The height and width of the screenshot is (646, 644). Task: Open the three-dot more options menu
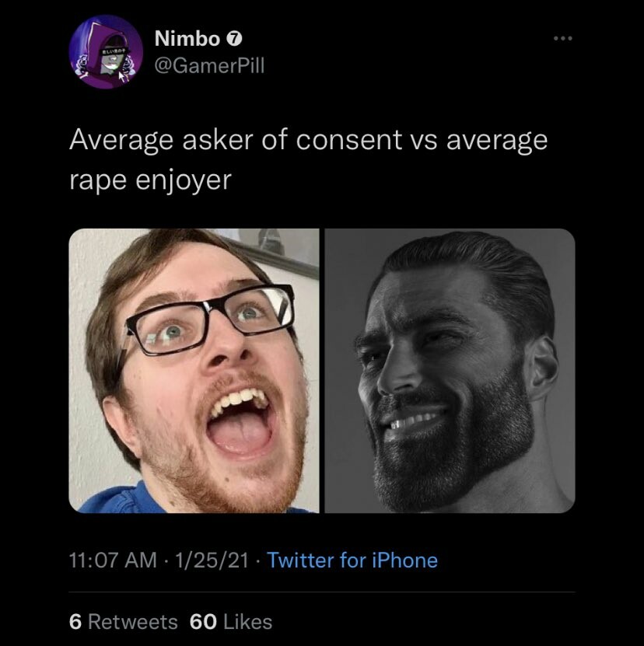coord(562,38)
